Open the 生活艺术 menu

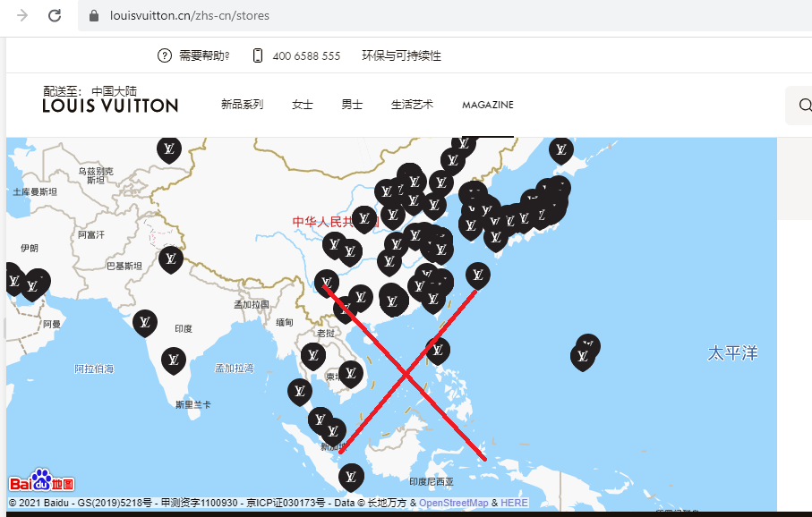tap(412, 105)
